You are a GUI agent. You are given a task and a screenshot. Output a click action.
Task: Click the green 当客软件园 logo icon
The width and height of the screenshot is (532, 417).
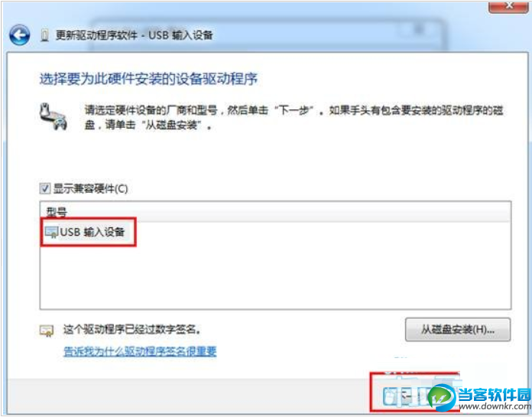click(442, 398)
